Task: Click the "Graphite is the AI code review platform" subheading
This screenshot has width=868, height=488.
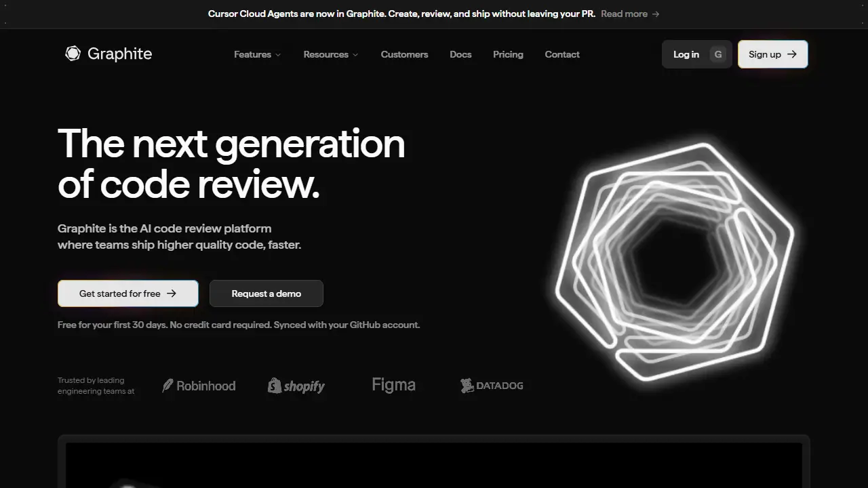Action: [x=180, y=237]
